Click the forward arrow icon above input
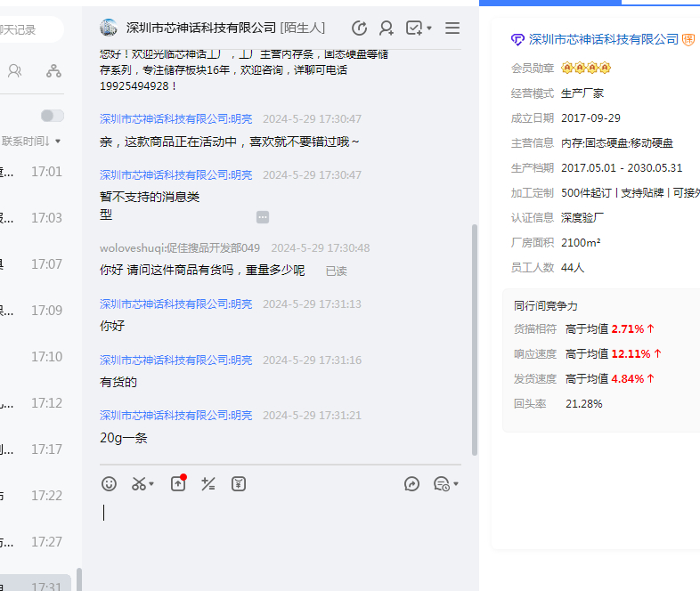Viewport: 700px width, 591px height. tap(411, 483)
